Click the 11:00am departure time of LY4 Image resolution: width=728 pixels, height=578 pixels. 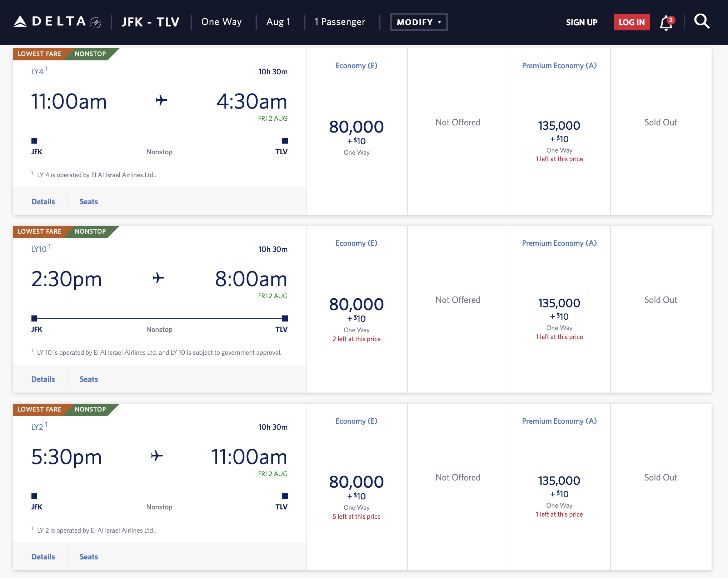coord(69,101)
